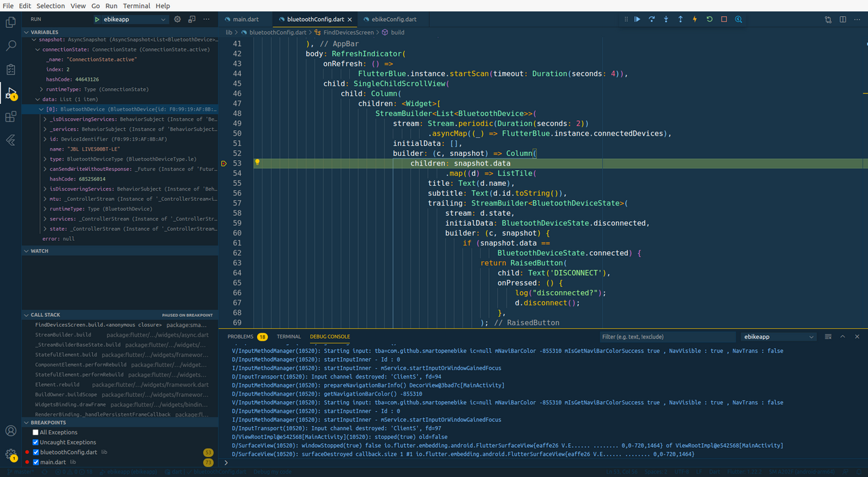Open the Flutter/Dart sidebar icon in activity bar
The width and height of the screenshot is (868, 477).
[11, 140]
